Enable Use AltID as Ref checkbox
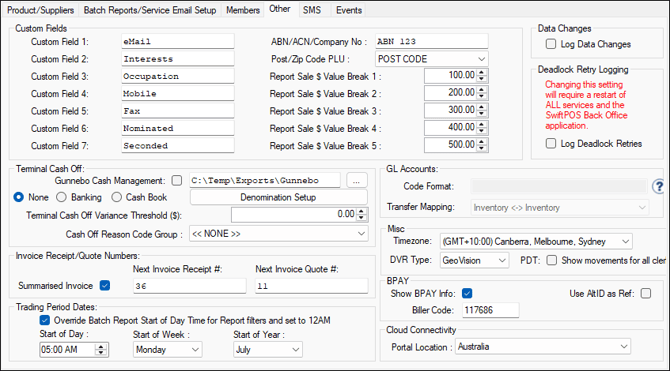 646,293
